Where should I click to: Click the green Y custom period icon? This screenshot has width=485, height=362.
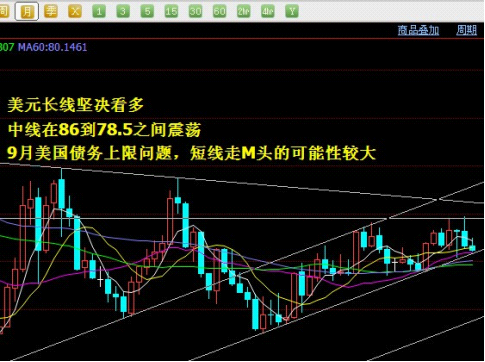[x=292, y=11]
